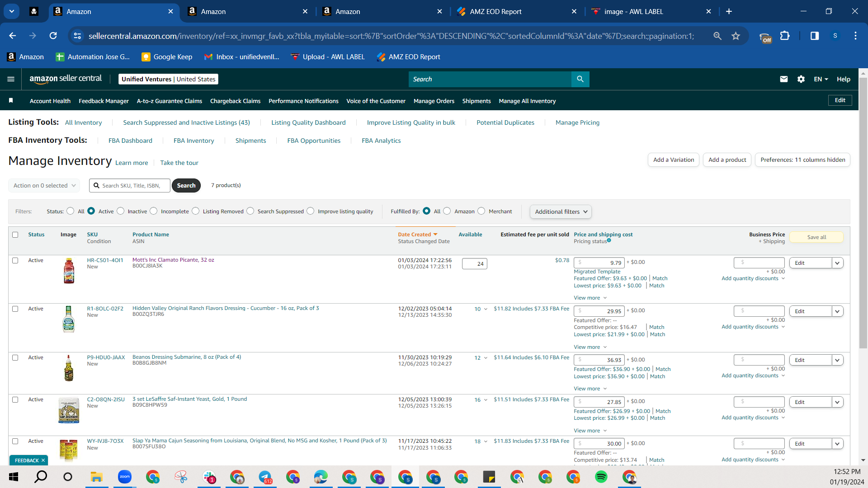Open Spotify from the taskbar

(601, 477)
